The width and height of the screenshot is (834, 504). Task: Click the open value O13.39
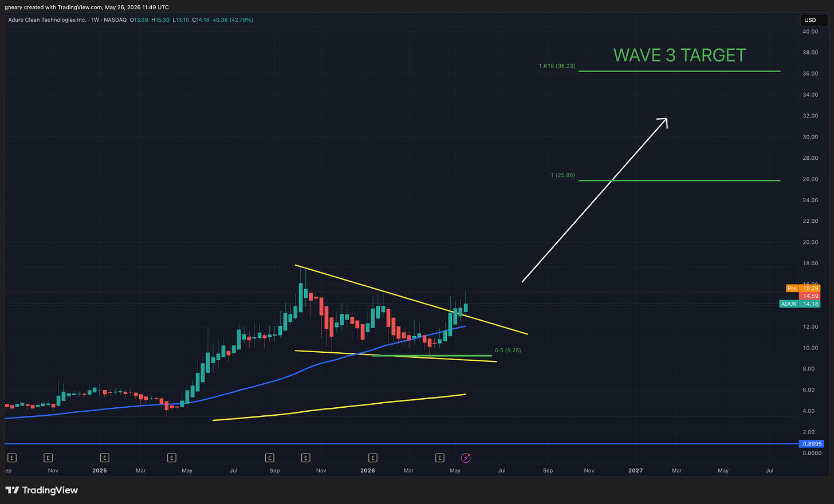click(x=139, y=20)
